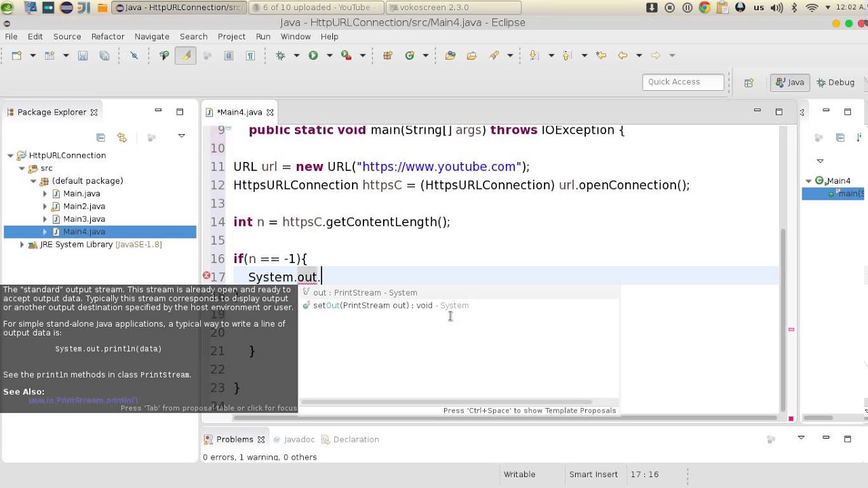Image resolution: width=868 pixels, height=488 pixels.
Task: Open the Run button dropdown arrow
Action: [330, 56]
